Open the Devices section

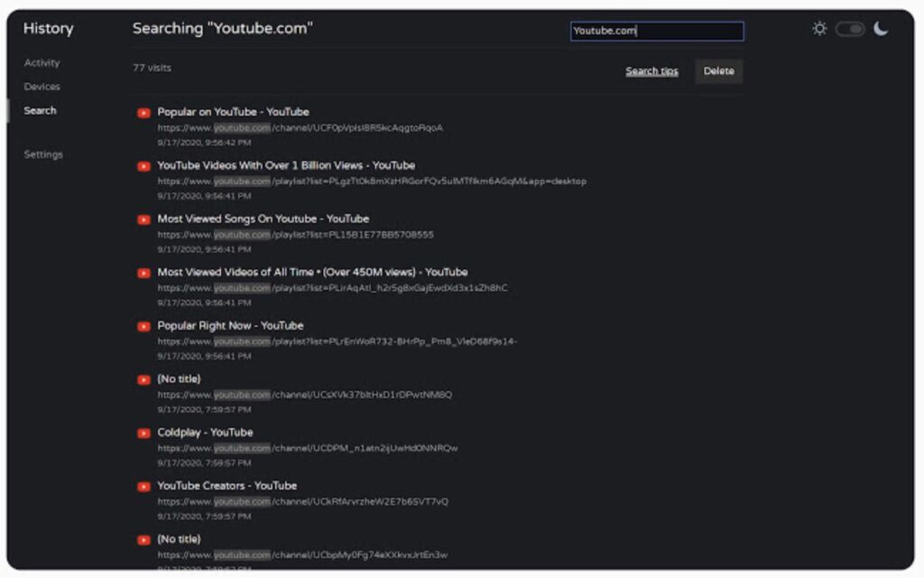click(x=42, y=87)
